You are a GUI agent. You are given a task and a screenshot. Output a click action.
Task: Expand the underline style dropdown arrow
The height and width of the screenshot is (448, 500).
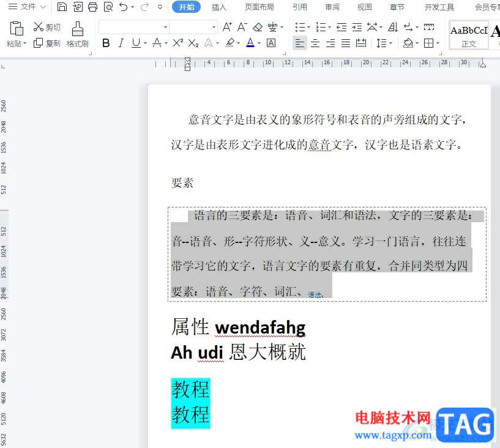(x=146, y=43)
